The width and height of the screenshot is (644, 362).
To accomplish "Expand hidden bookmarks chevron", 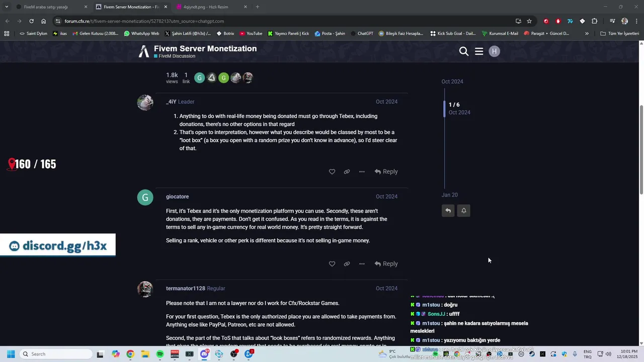I will (587, 34).
